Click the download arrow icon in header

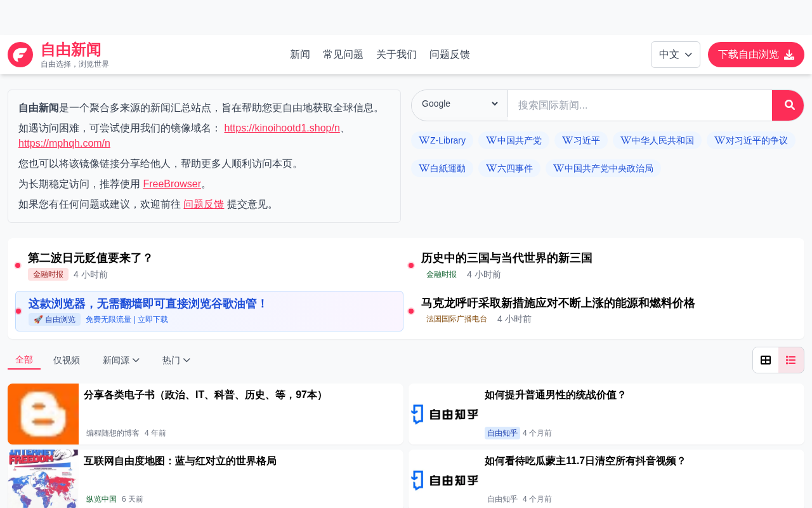point(789,55)
